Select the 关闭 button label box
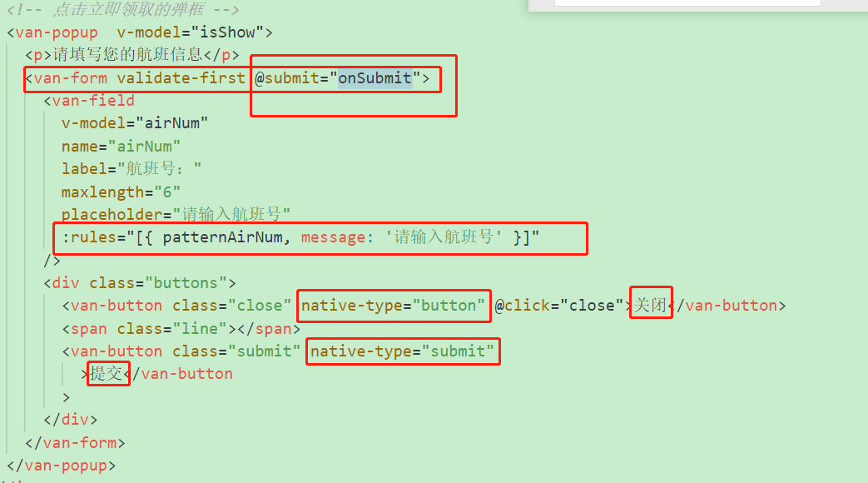The height and width of the screenshot is (483, 868). click(651, 305)
